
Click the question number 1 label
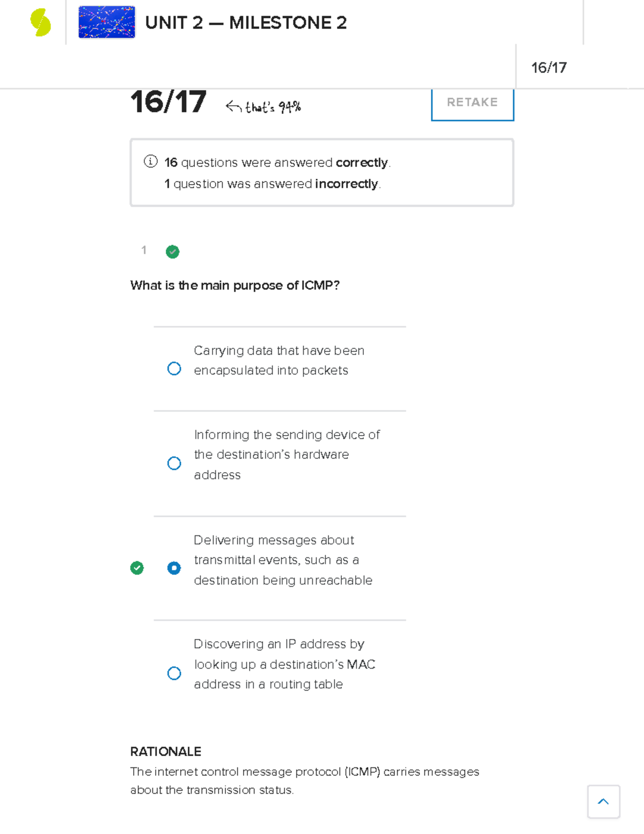coord(144,250)
